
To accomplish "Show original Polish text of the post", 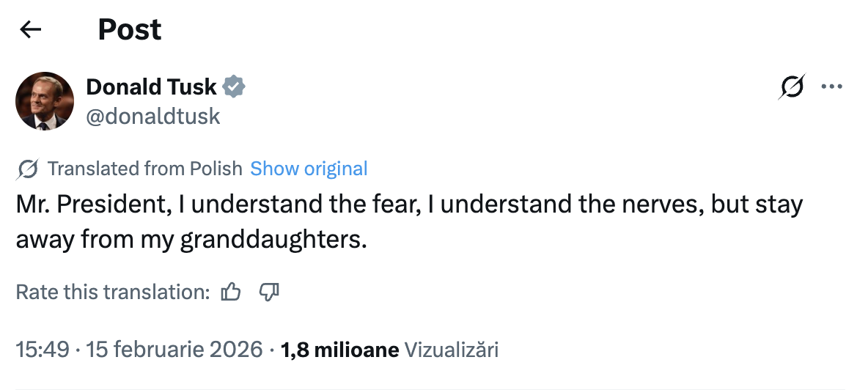I will 309,169.
